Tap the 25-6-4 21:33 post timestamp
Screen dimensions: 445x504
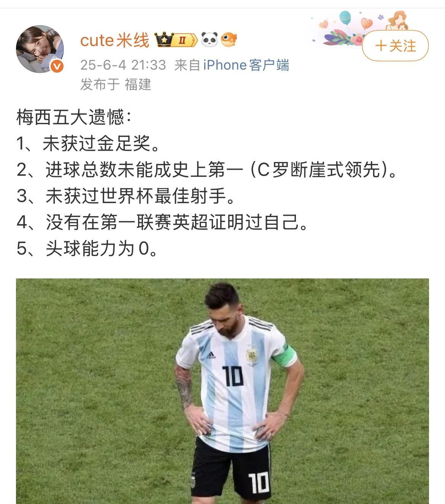tap(123, 65)
